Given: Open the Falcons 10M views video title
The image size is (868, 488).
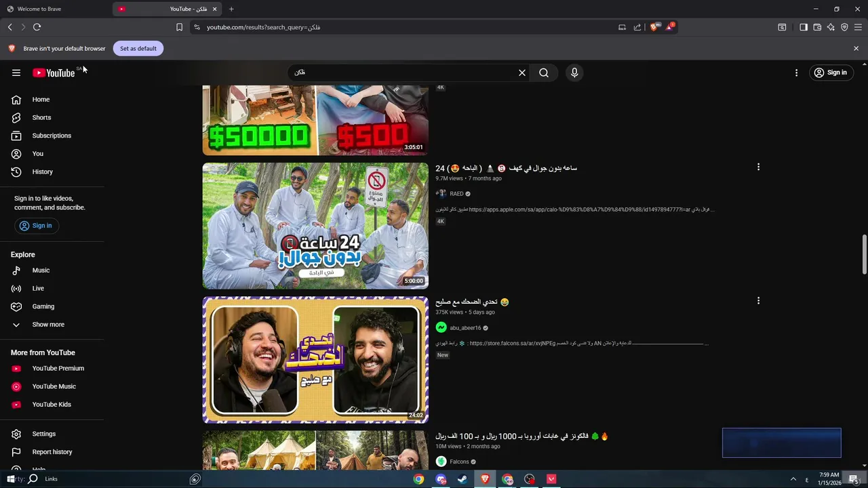Looking at the screenshot, I should (522, 436).
